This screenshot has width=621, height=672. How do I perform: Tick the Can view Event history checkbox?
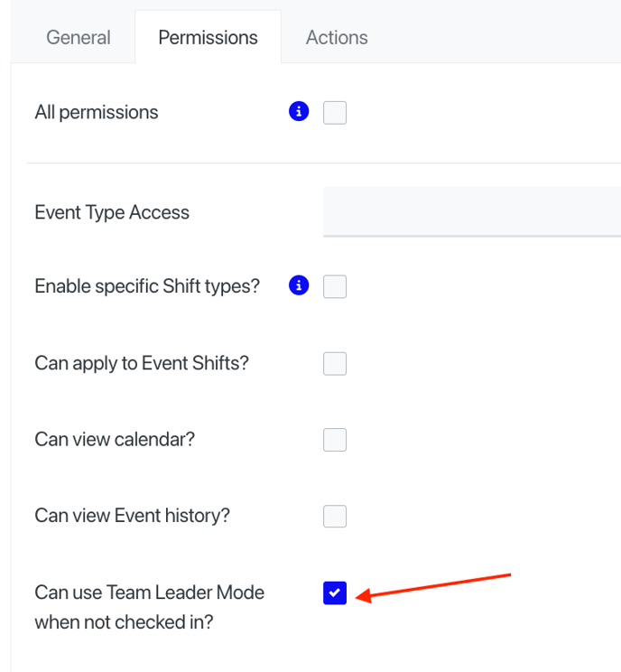[335, 516]
